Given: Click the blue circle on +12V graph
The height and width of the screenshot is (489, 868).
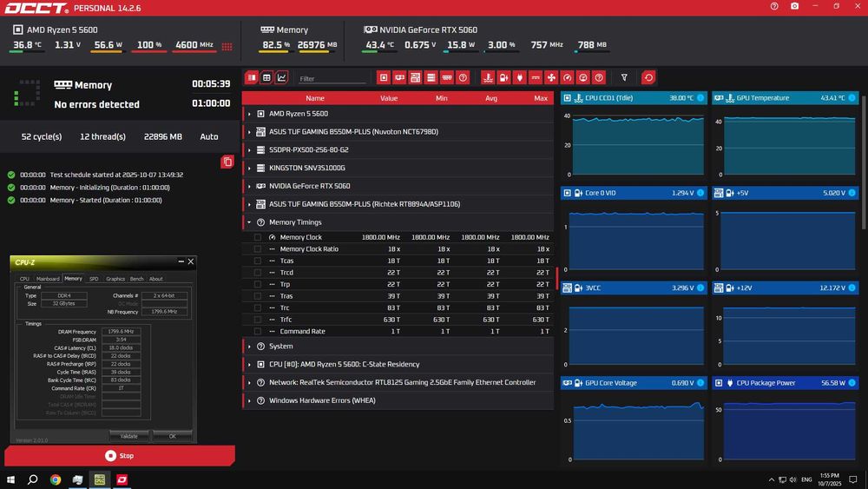Looking at the screenshot, I should pyautogui.click(x=852, y=288).
